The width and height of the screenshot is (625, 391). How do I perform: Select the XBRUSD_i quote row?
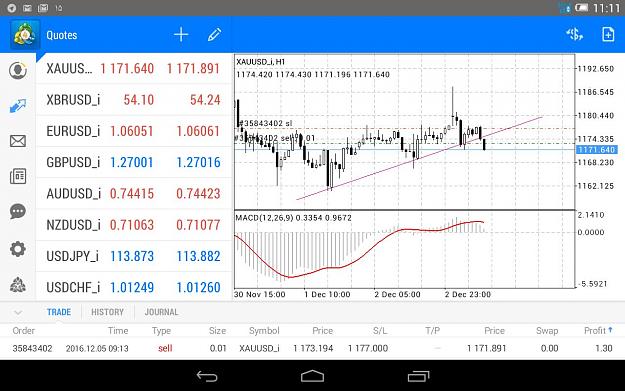pos(134,100)
